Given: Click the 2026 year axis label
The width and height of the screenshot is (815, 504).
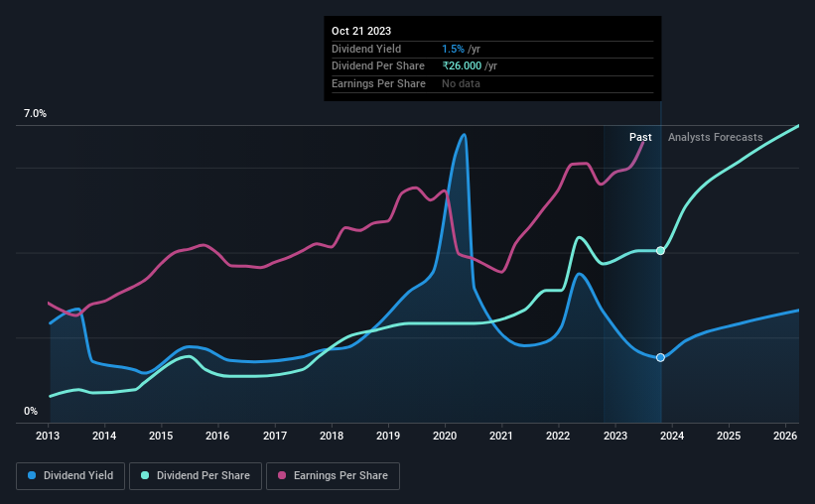Looking at the screenshot, I should tap(785, 436).
